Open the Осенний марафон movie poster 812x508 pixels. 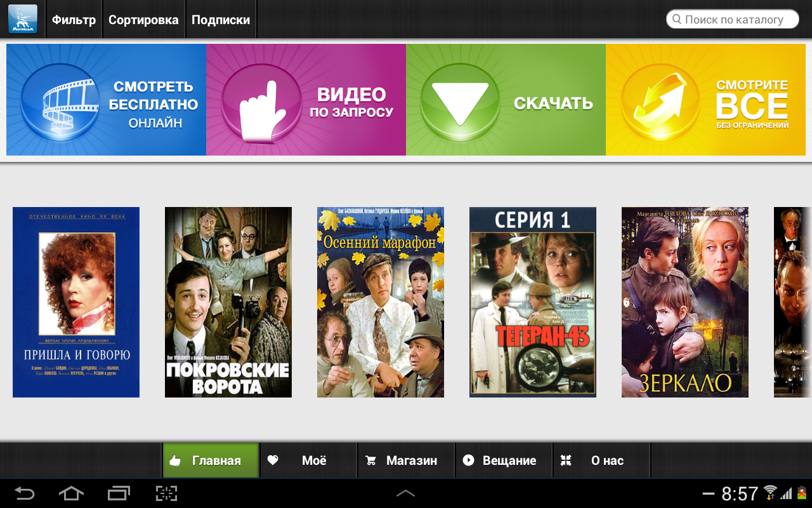click(381, 302)
